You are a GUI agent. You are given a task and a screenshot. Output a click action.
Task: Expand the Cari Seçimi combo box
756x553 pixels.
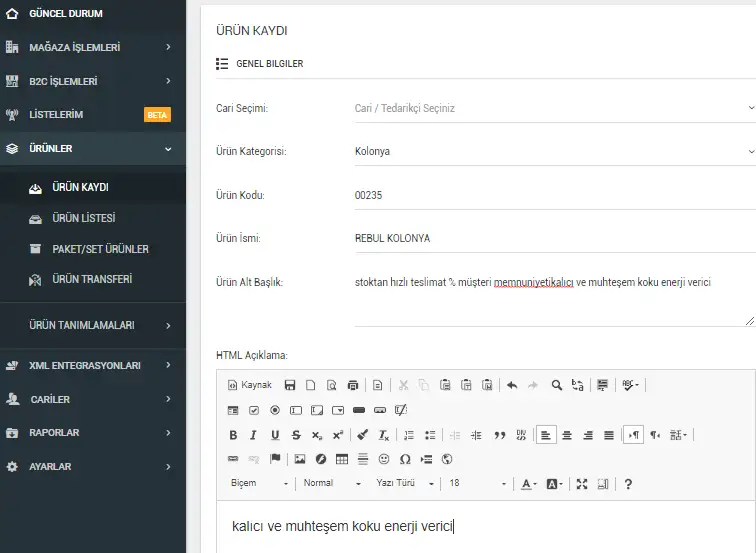tap(555, 108)
